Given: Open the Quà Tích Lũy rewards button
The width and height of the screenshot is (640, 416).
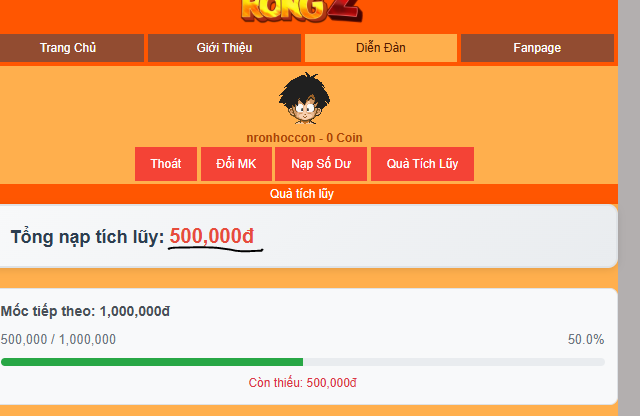Looking at the screenshot, I should point(422,164).
